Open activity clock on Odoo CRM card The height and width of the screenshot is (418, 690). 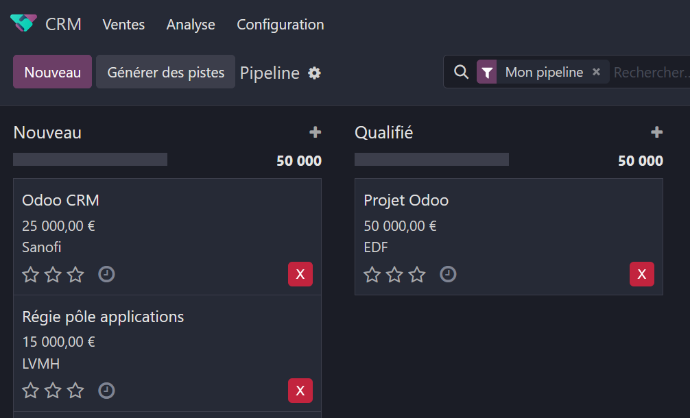coord(106,274)
